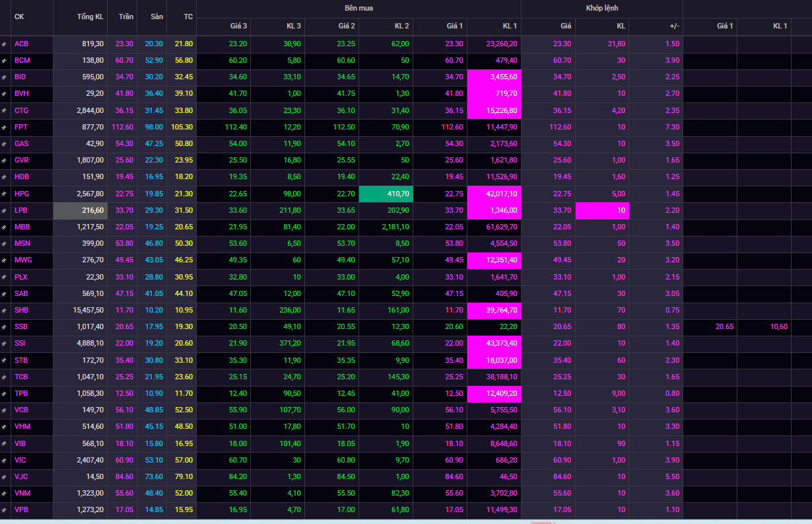Select VJC floor price 73.60
Image resolution: width=812 pixels, height=524 pixels.
point(154,476)
